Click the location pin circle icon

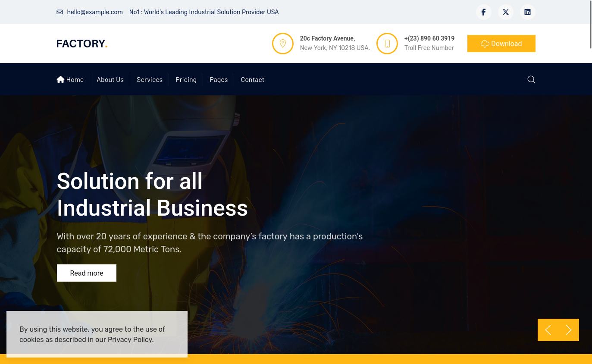(283, 44)
